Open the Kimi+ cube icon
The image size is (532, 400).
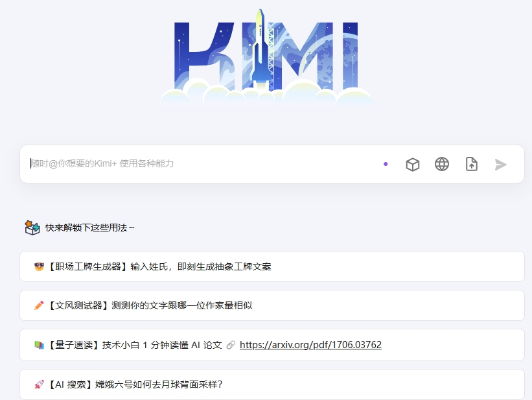point(412,165)
